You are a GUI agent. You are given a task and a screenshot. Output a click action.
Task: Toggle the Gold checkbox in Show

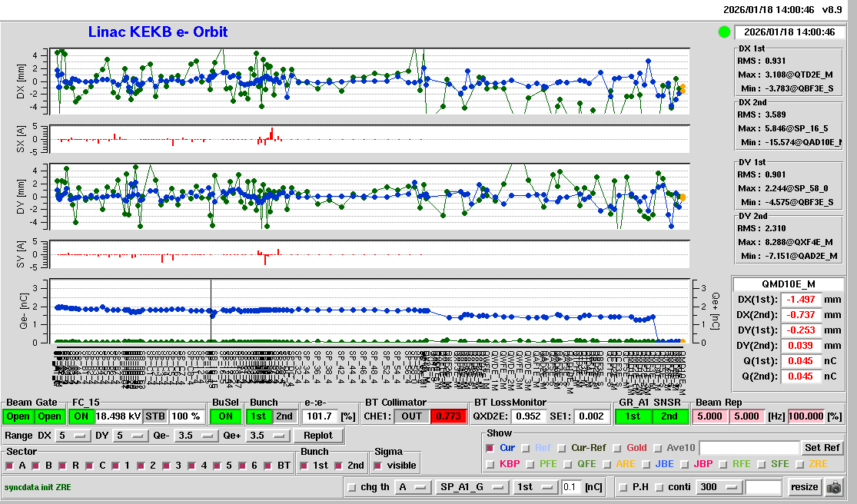coord(619,448)
